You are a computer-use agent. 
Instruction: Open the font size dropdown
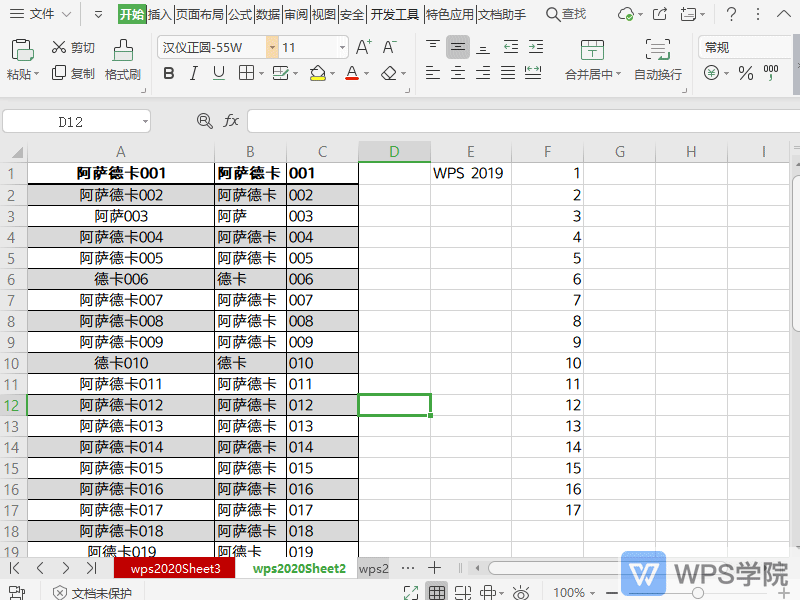(x=342, y=48)
